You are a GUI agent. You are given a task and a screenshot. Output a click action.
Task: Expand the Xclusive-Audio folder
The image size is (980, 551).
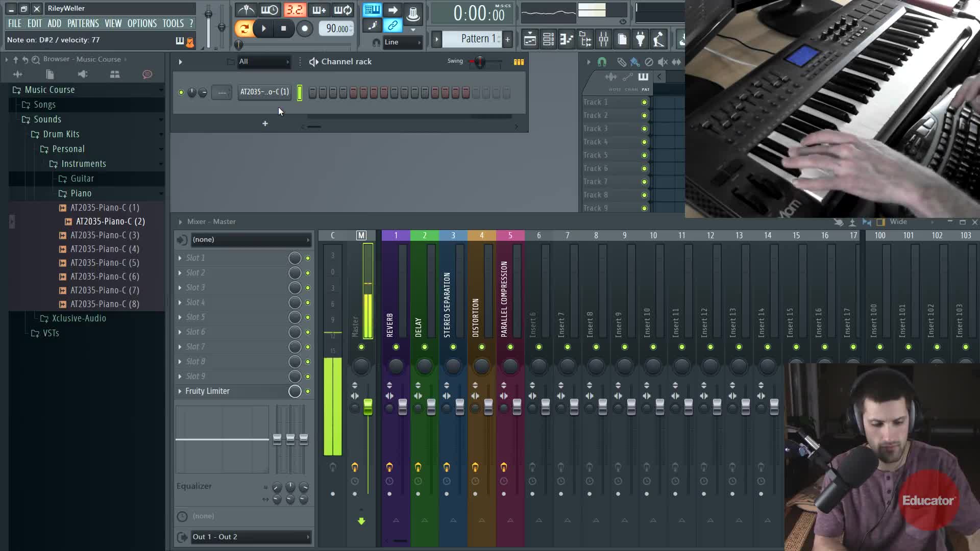pyautogui.click(x=79, y=318)
